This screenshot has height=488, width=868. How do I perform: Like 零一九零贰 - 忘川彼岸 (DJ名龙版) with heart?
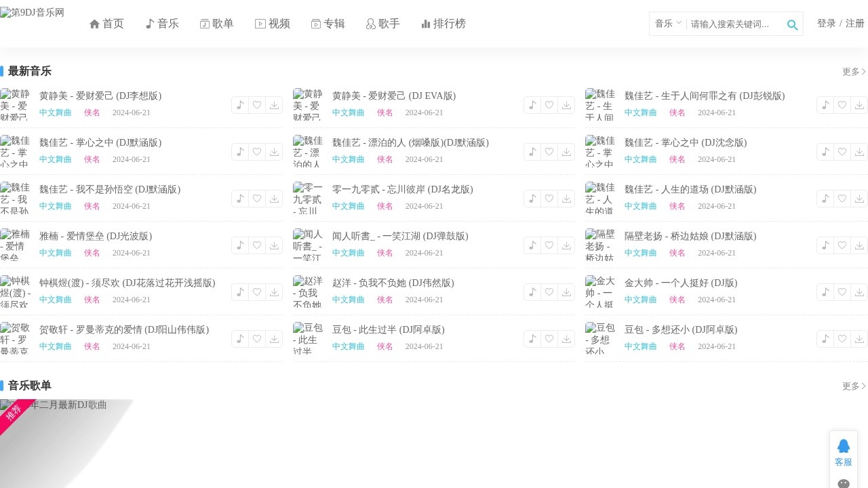point(549,199)
